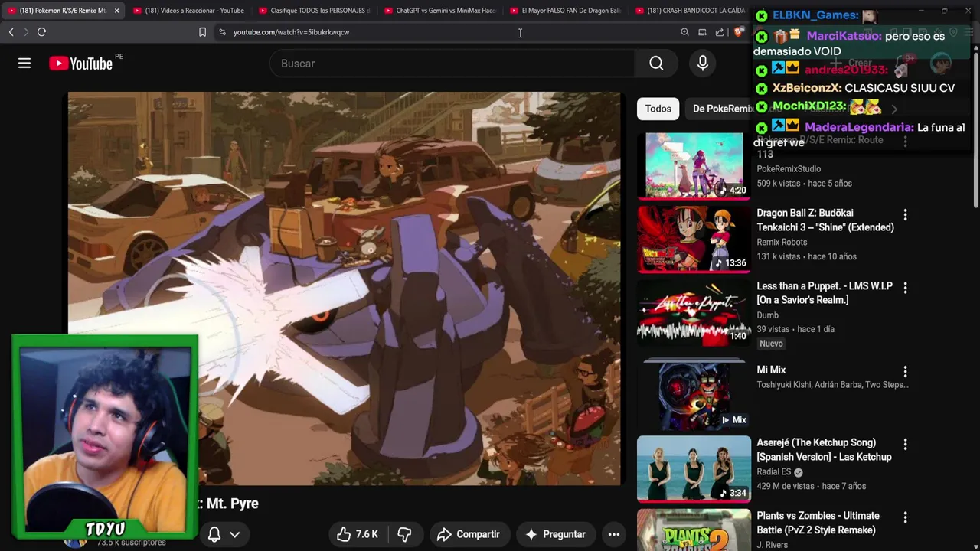Open options menu for Mi Mix

point(905,371)
